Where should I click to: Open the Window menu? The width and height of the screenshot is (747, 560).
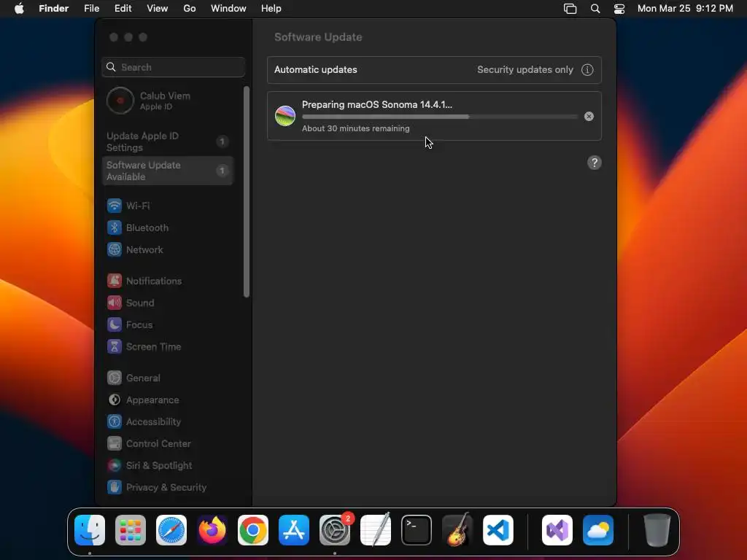point(228,9)
